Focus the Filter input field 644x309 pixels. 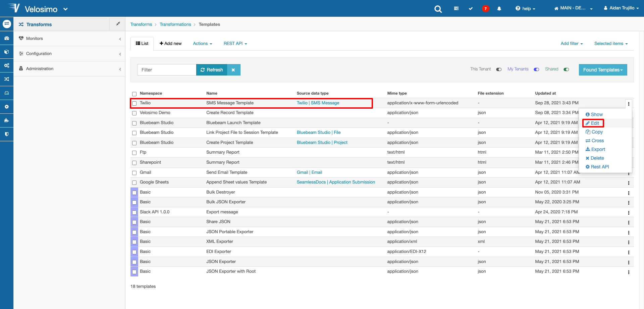point(167,70)
